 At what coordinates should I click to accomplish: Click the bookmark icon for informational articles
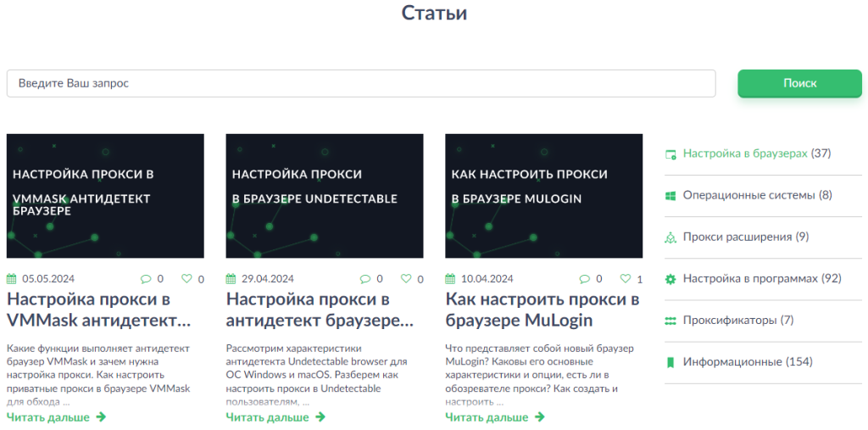670,363
